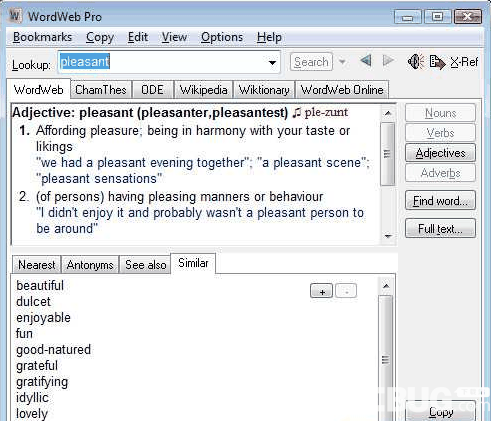The height and width of the screenshot is (421, 491).
Task: Open the View menu
Action: (x=174, y=37)
